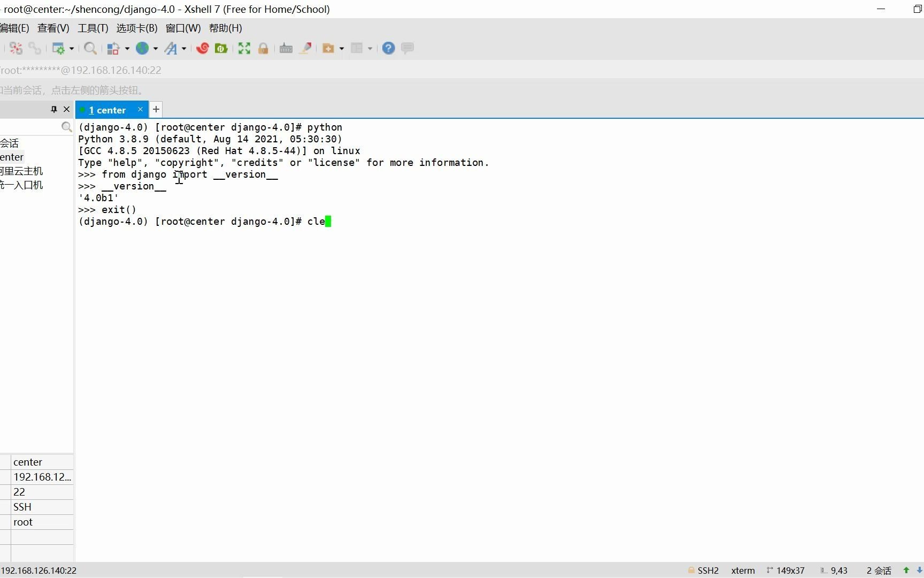Click the Find magnifier toolbar icon
This screenshot has width=924, height=578.
90,49
